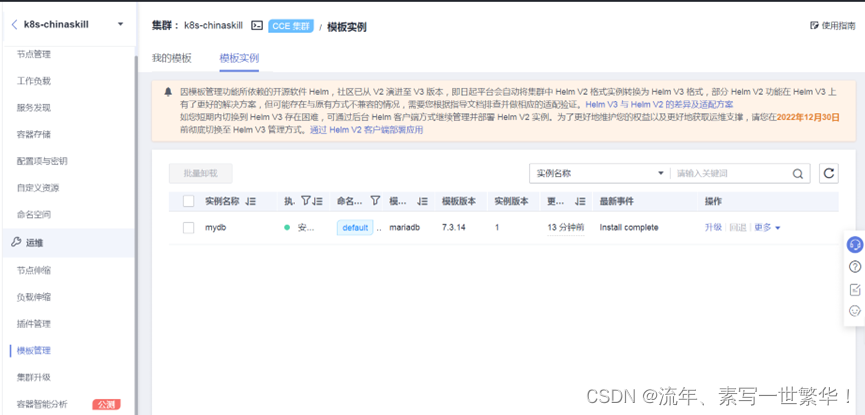This screenshot has width=865, height=415.
Task: Click the mariadb template name cell
Action: (404, 227)
